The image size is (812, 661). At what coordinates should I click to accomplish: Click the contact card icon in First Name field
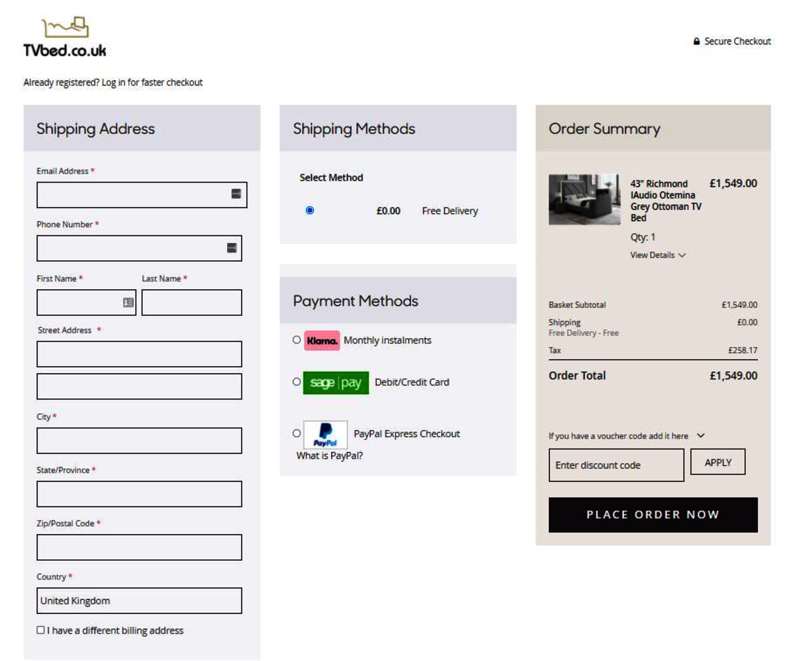tap(128, 303)
